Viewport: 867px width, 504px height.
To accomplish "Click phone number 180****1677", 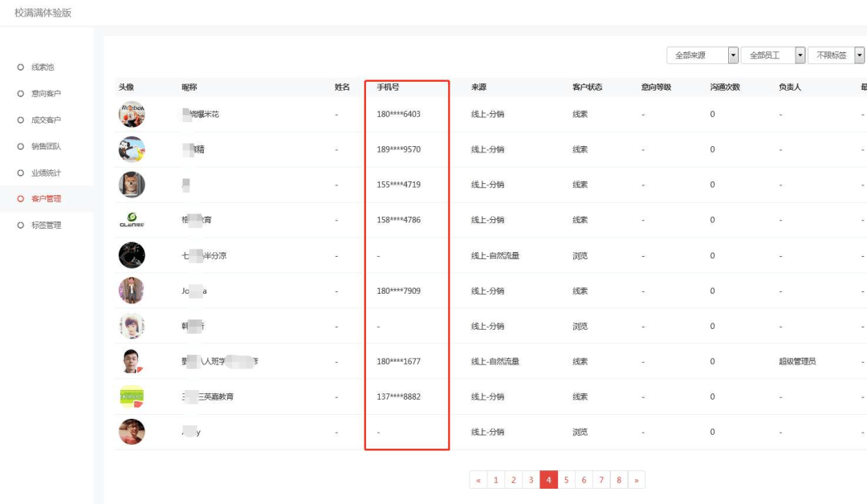I will tap(399, 361).
